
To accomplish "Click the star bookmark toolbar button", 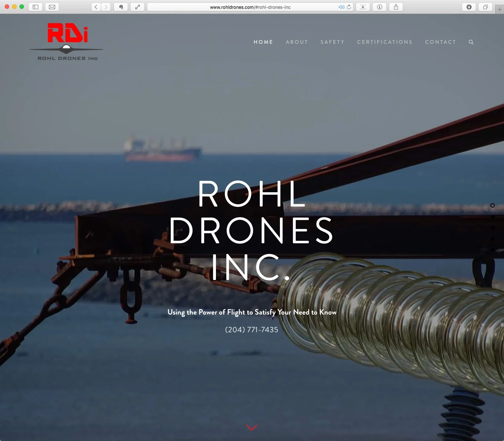I will [363, 7].
